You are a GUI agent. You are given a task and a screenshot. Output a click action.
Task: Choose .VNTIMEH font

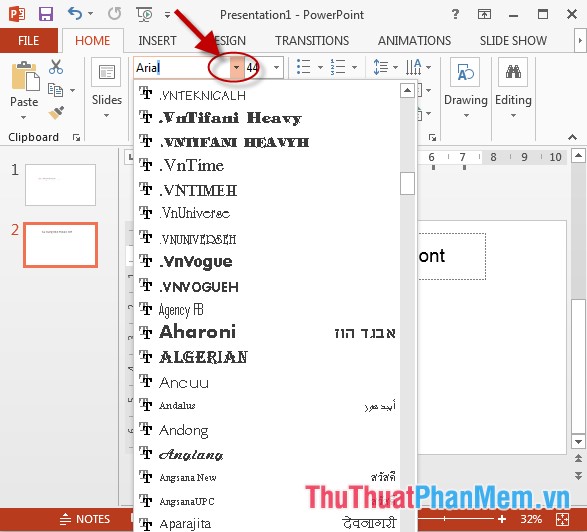tap(267, 190)
